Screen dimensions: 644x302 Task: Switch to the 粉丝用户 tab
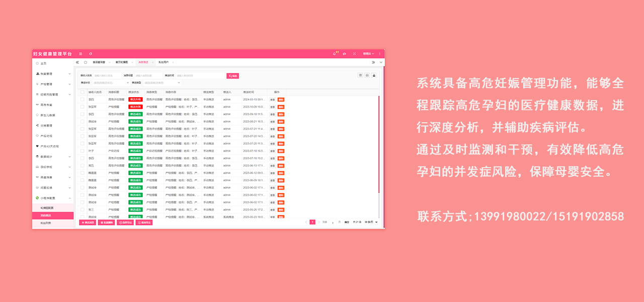pos(164,62)
